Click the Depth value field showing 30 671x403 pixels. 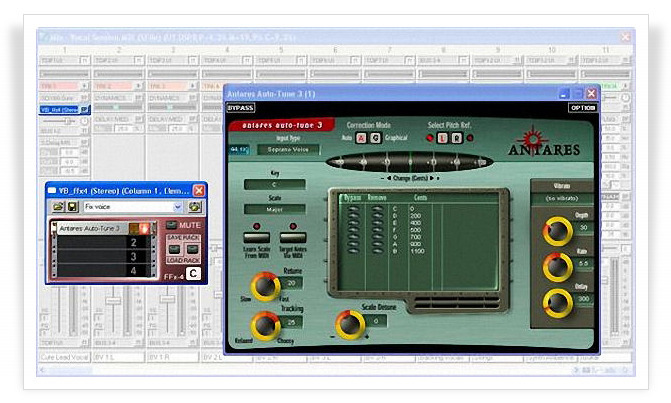[583, 228]
